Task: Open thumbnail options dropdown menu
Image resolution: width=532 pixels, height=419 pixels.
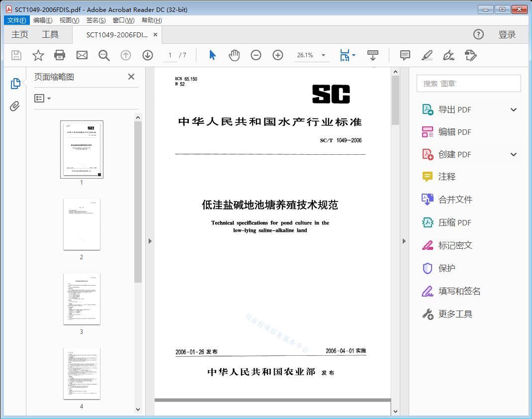Action: tap(43, 99)
